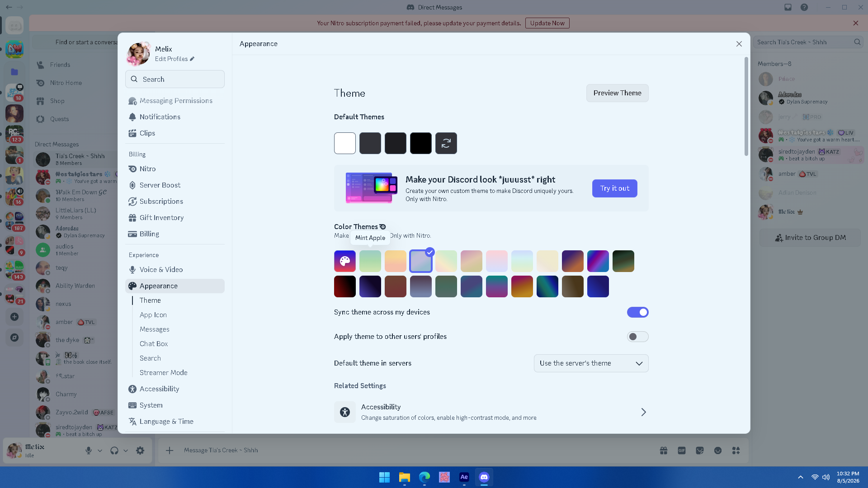Screen dimensions: 868x488
Task: Open User Settings gear icon
Action: (x=140, y=450)
